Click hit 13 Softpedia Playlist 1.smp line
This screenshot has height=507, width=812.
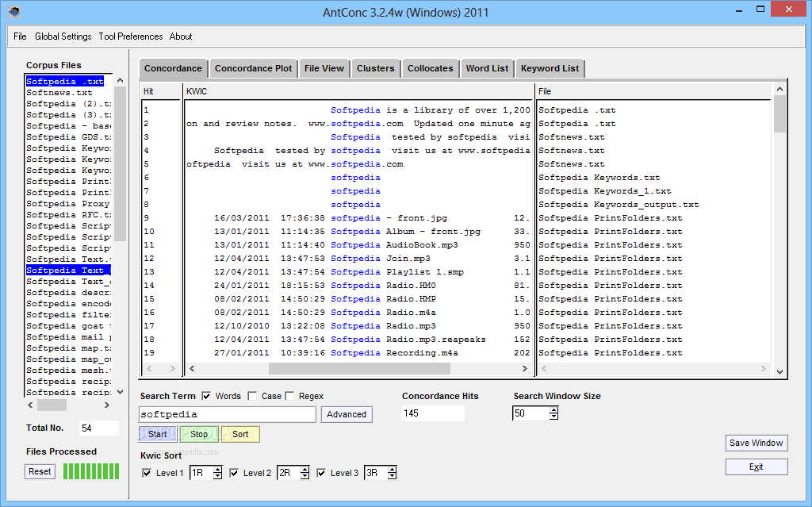pos(358,272)
